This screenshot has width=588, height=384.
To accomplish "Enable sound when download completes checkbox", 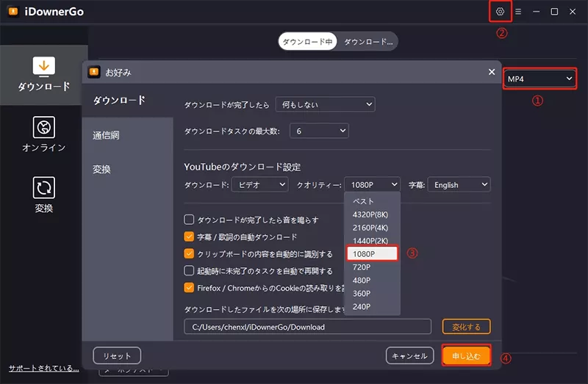I will coord(189,220).
